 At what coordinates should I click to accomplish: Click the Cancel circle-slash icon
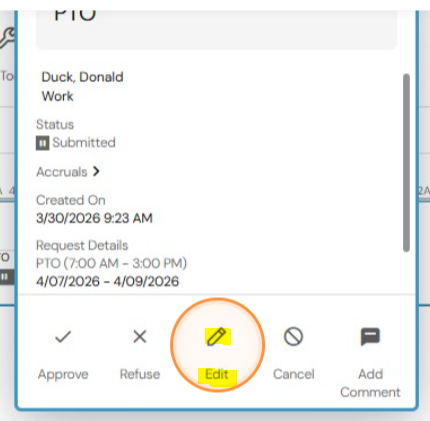294,337
